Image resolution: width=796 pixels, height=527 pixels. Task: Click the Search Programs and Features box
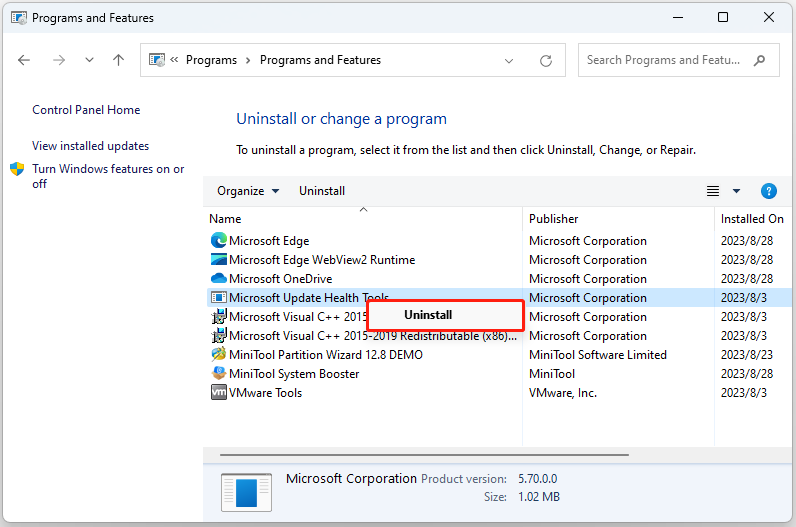coord(678,60)
